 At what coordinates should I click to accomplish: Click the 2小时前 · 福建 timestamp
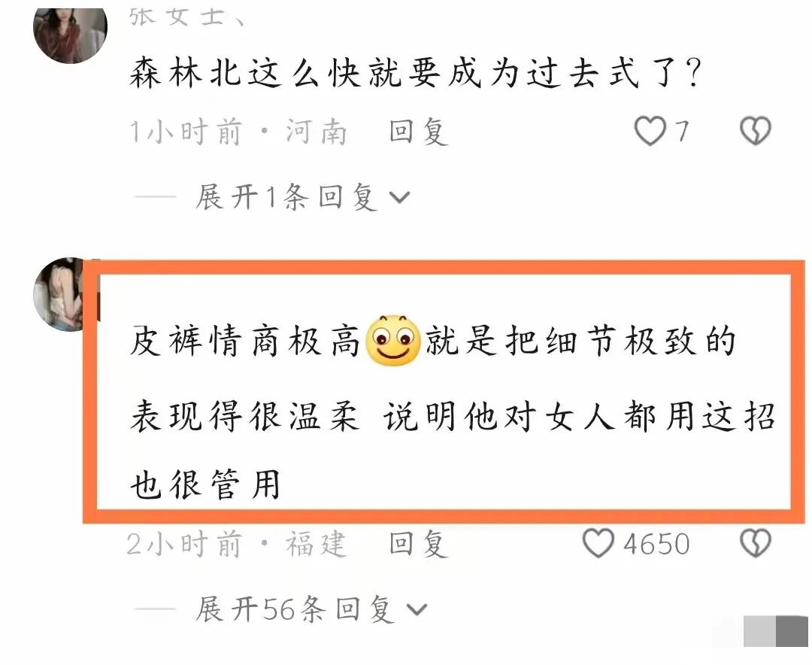coord(237,544)
